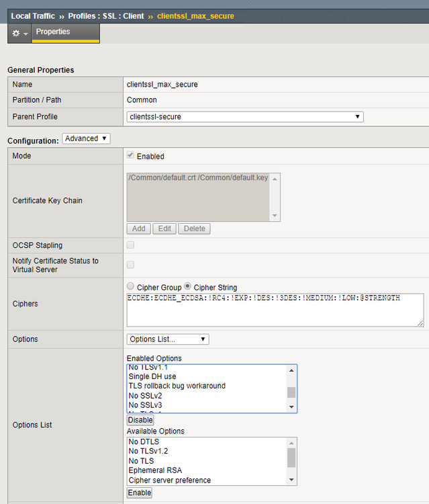Open the Configuration Advanced dropdown

pyautogui.click(x=86, y=138)
